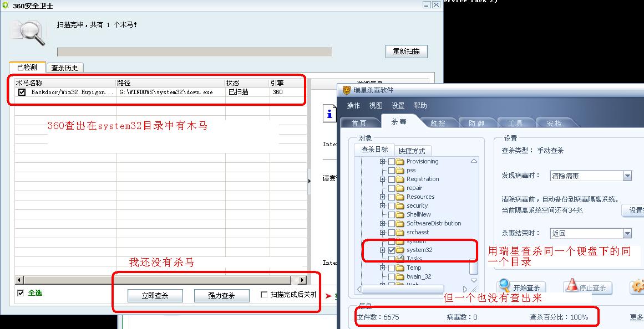The height and width of the screenshot is (329, 644).
Task: Click the pss folder icon in Rising tree
Action: [x=400, y=170]
